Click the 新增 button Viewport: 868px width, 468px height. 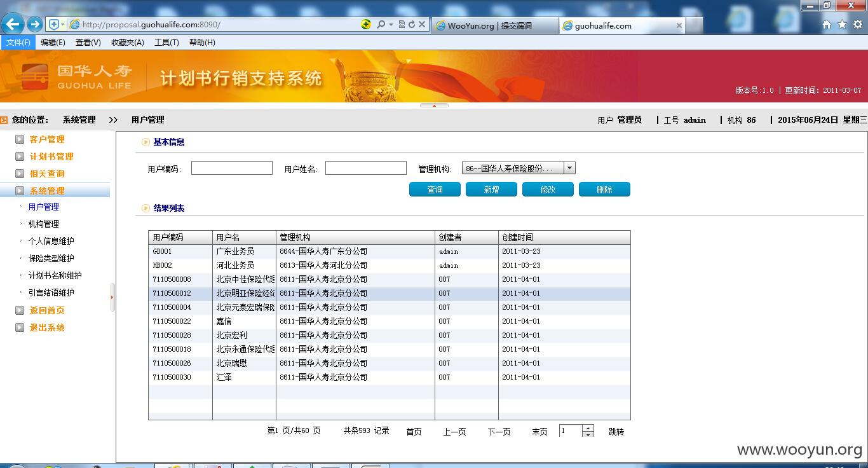click(491, 189)
